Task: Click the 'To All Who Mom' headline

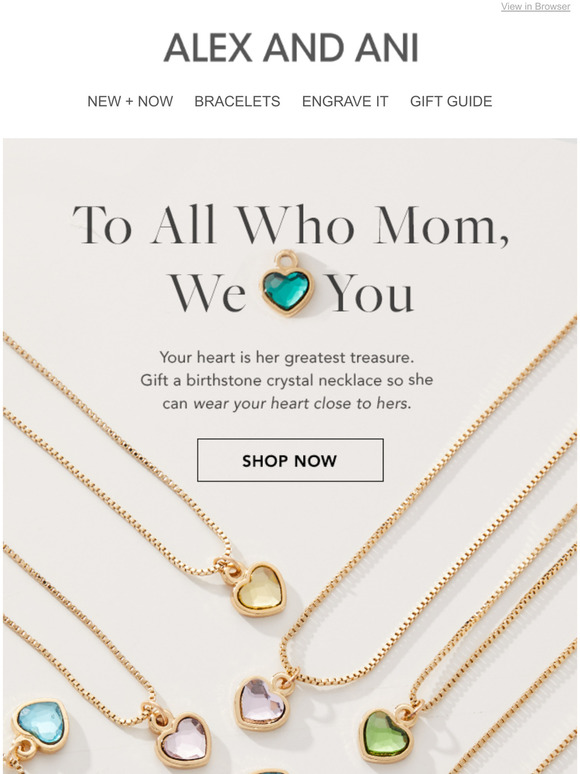Action: pos(290,225)
